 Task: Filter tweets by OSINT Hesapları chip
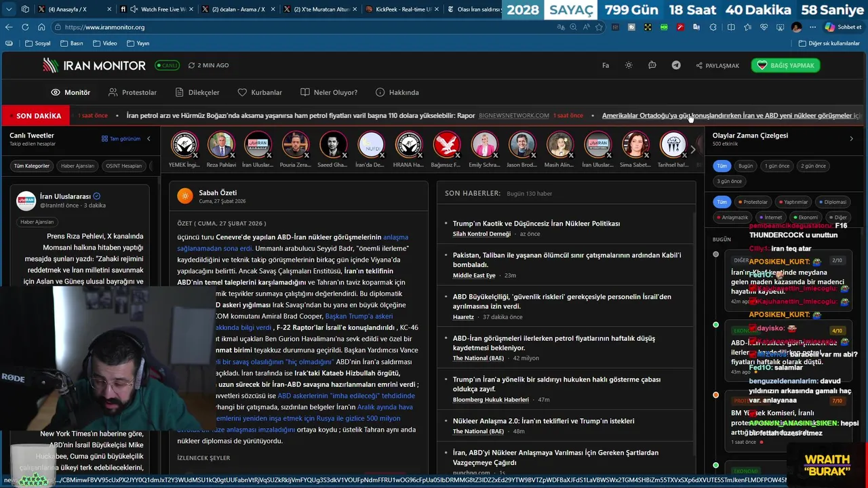(x=125, y=166)
